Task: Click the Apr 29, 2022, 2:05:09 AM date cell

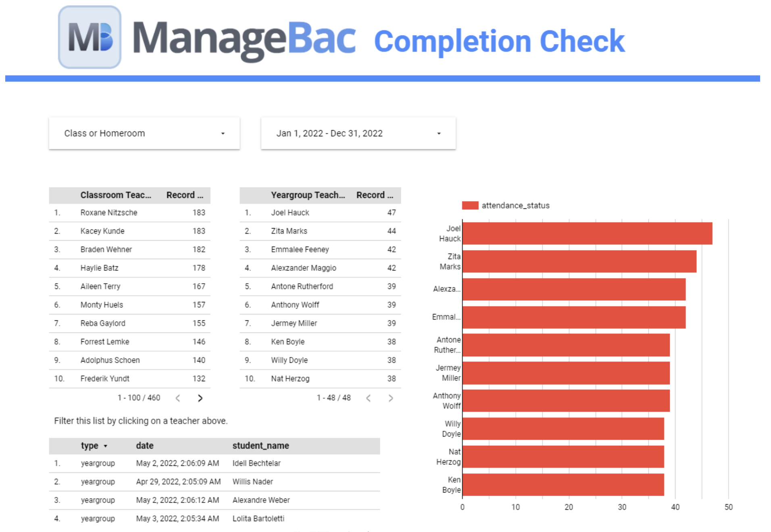Action: tap(178, 482)
